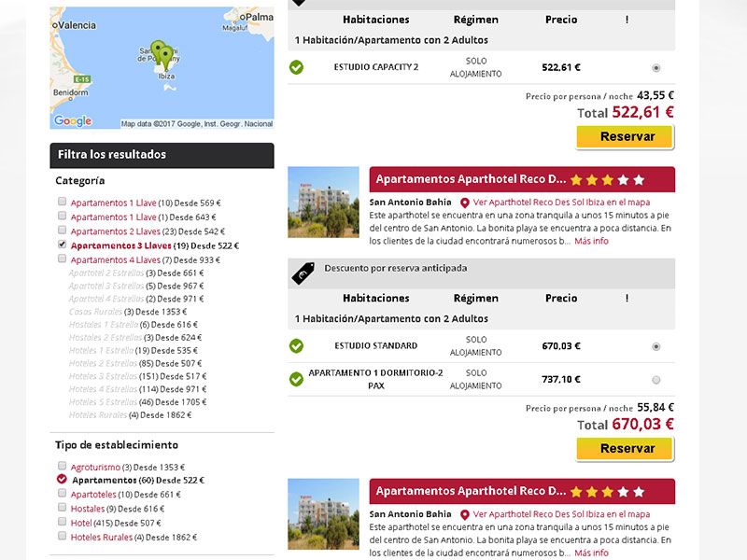Expand the last listing's Más info link

tap(591, 553)
